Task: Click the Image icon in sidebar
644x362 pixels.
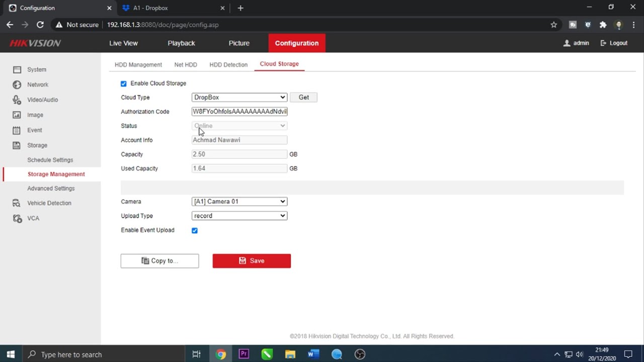Action: coord(17,115)
